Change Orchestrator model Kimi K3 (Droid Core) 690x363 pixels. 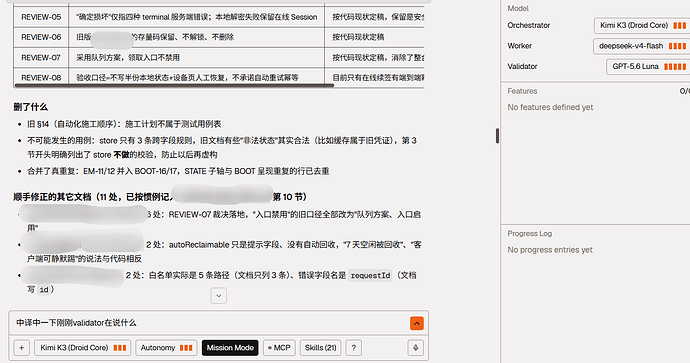[x=642, y=26]
